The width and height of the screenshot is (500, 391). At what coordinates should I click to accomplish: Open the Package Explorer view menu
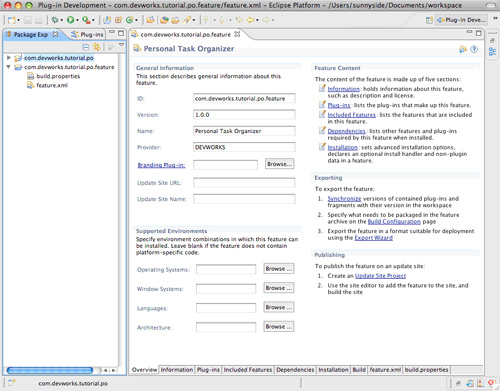click(122, 45)
